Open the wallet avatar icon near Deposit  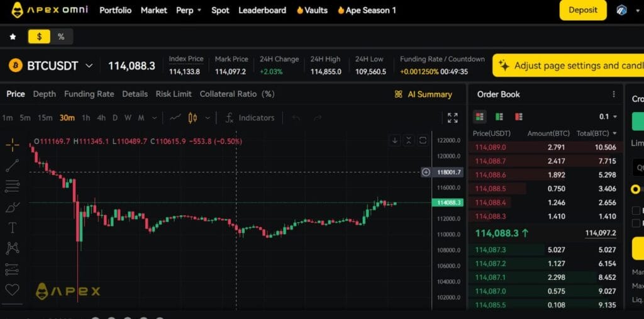pyautogui.click(x=622, y=10)
